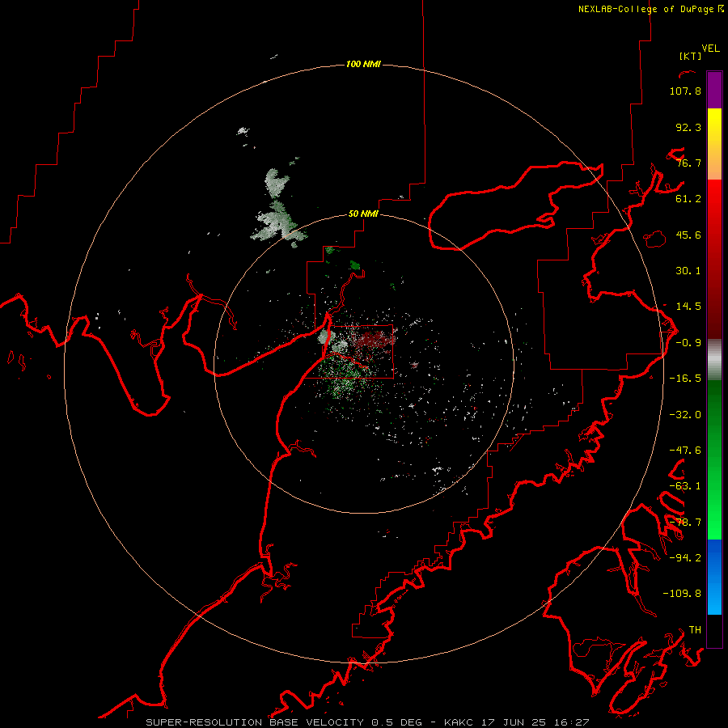This screenshot has width=728, height=728.
Task: Click the 92.3 velocity scale value
Action: pos(688,127)
